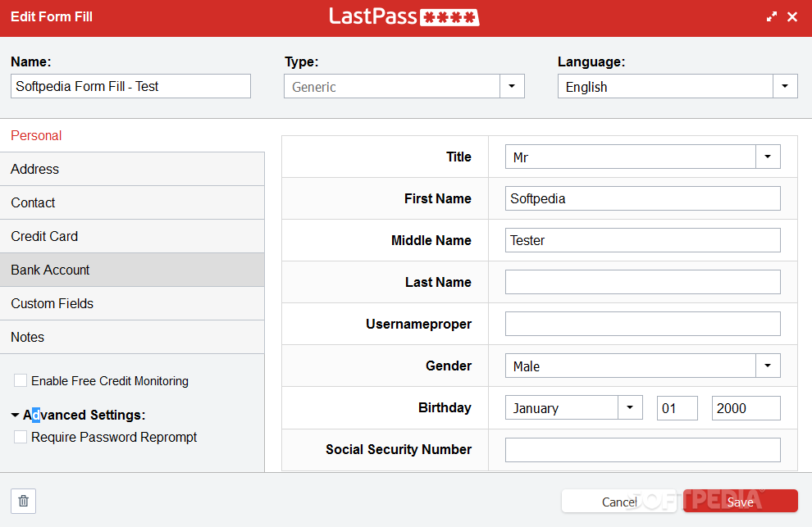Image resolution: width=812 pixels, height=527 pixels.
Task: Click the 'Edit Form Fill' title text
Action: pyautogui.click(x=52, y=16)
